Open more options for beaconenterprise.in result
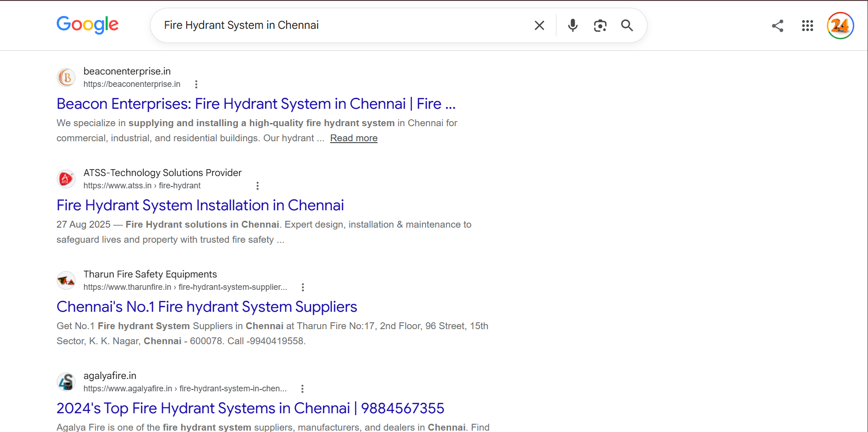 (x=196, y=84)
